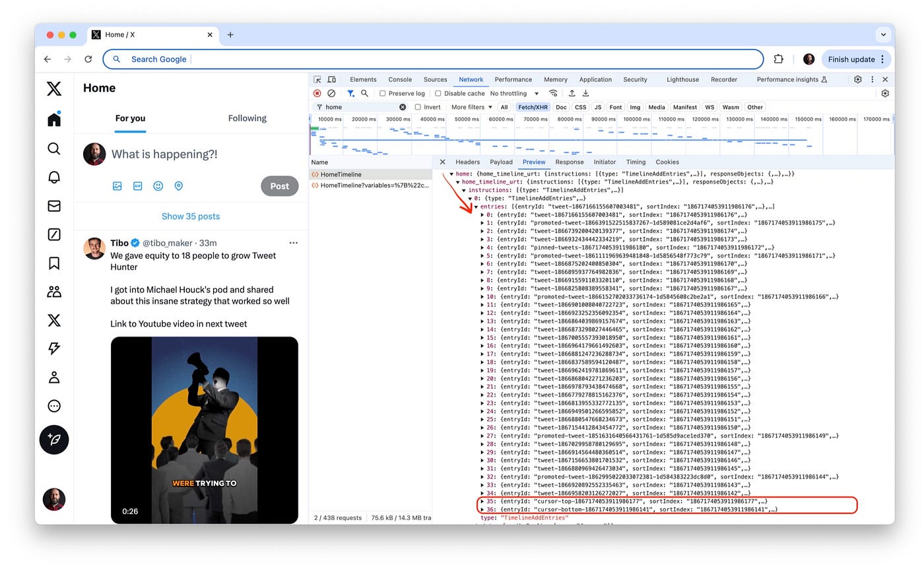Open inspect element selector tool
924x565 pixels.
tap(317, 79)
